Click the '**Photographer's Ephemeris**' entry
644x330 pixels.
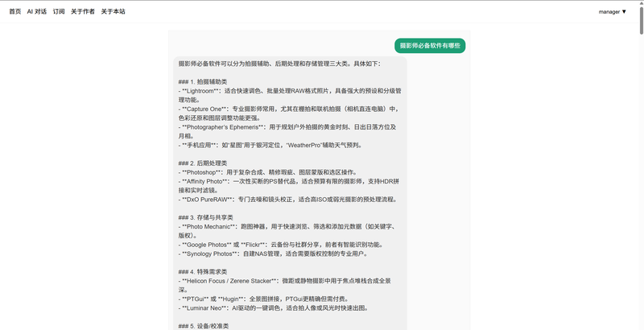coord(287,131)
